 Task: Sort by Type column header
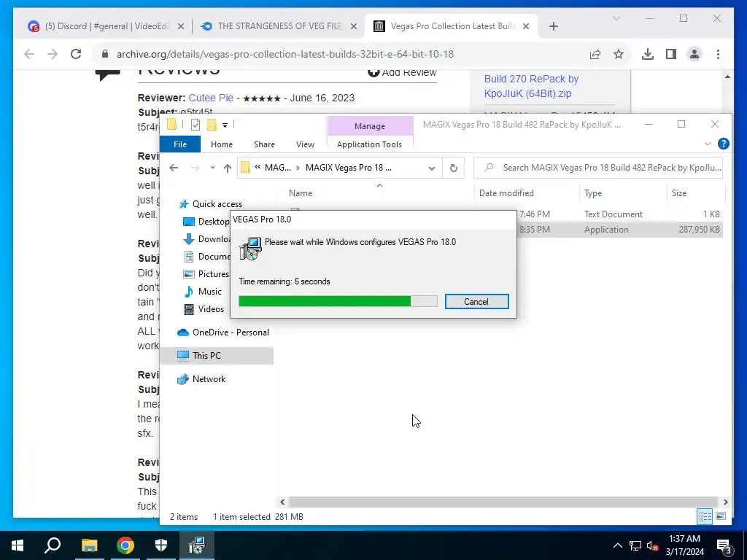coord(593,192)
